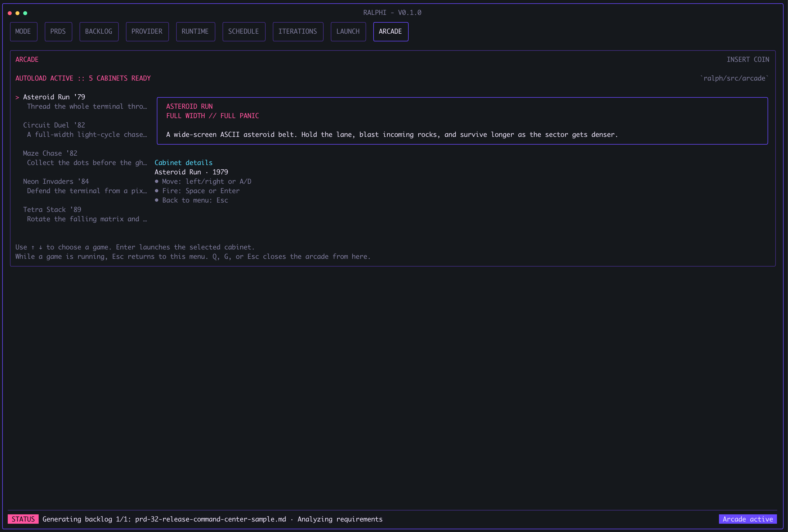788x532 pixels.
Task: Select the active ARCADE tab
Action: click(x=390, y=31)
